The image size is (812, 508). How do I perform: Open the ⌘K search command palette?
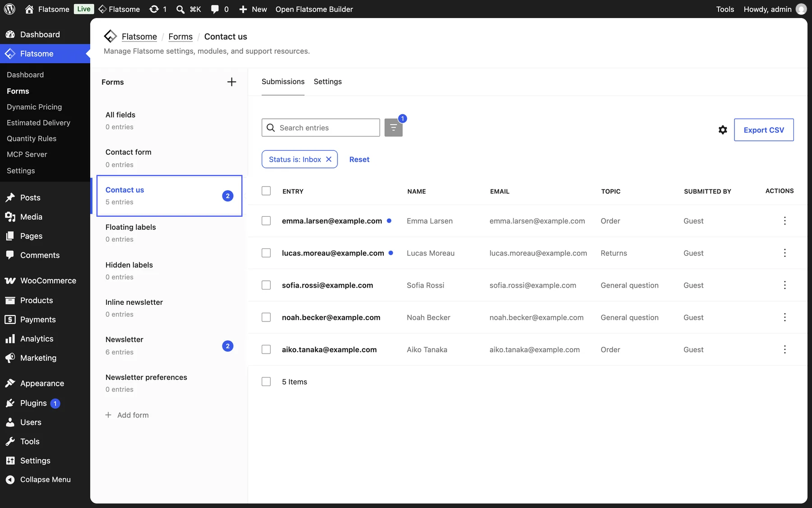tap(189, 9)
